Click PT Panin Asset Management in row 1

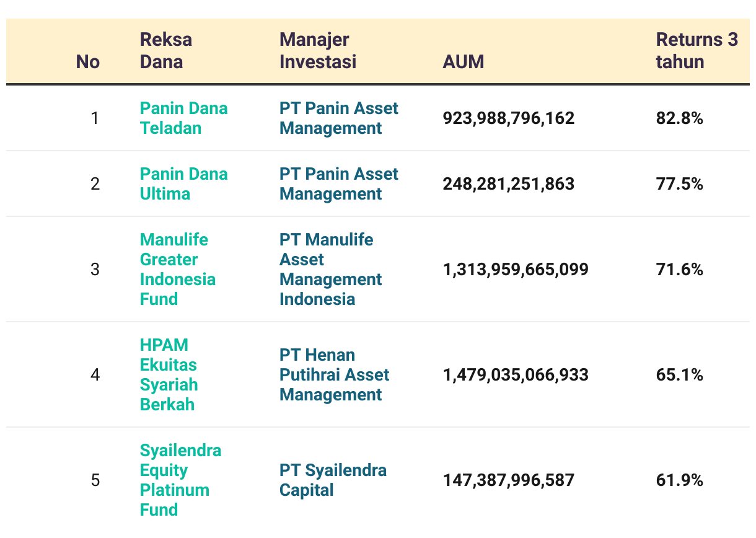tap(338, 118)
